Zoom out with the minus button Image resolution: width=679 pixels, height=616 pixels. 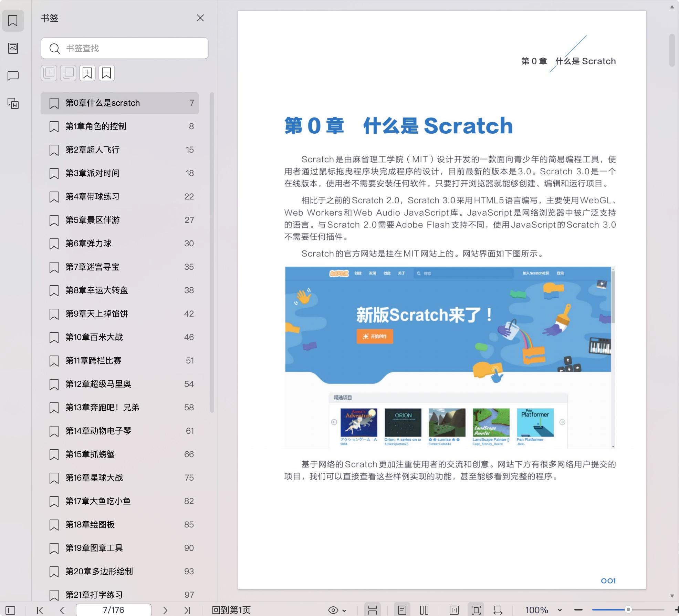pyautogui.click(x=578, y=610)
